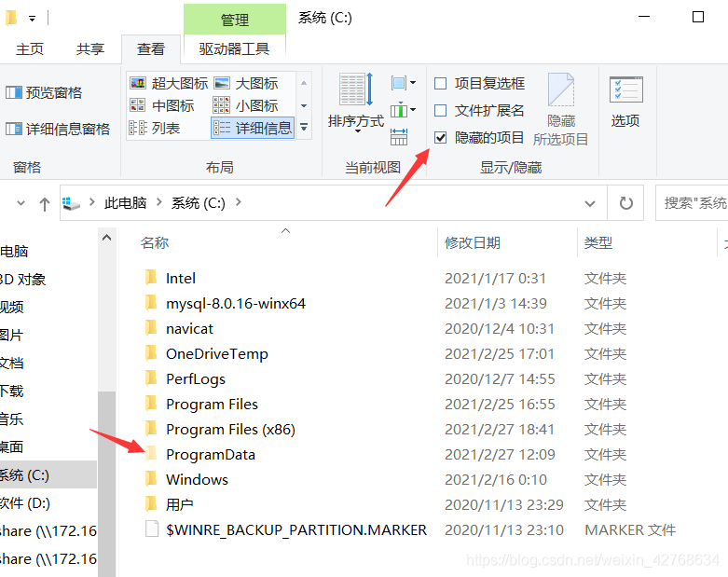Open the Home (主页) ribbon tab
Image resolution: width=728 pixels, height=577 pixels.
point(30,48)
